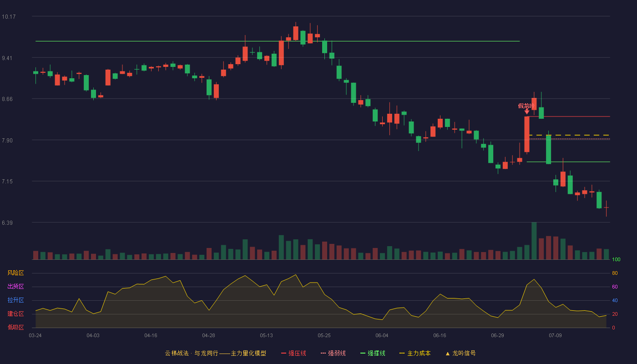Select the 建仓区 zone label
The image size is (637, 364).
pos(15,314)
